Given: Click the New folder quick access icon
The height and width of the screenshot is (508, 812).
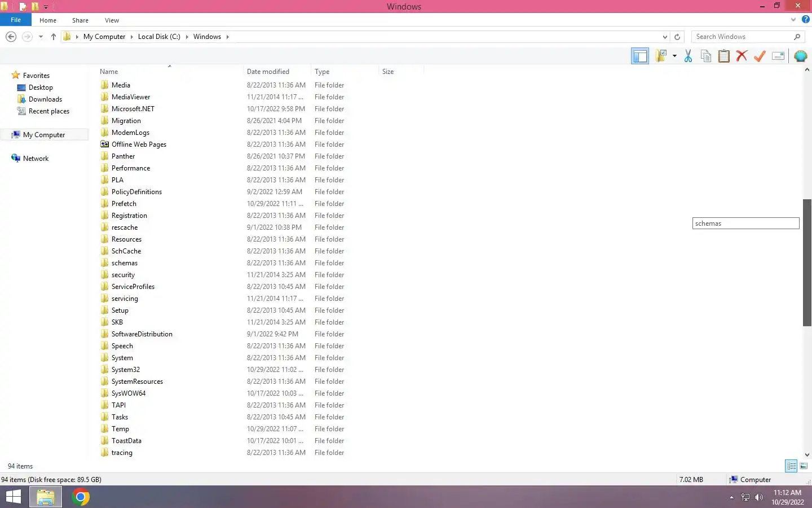Looking at the screenshot, I should click(x=35, y=7).
